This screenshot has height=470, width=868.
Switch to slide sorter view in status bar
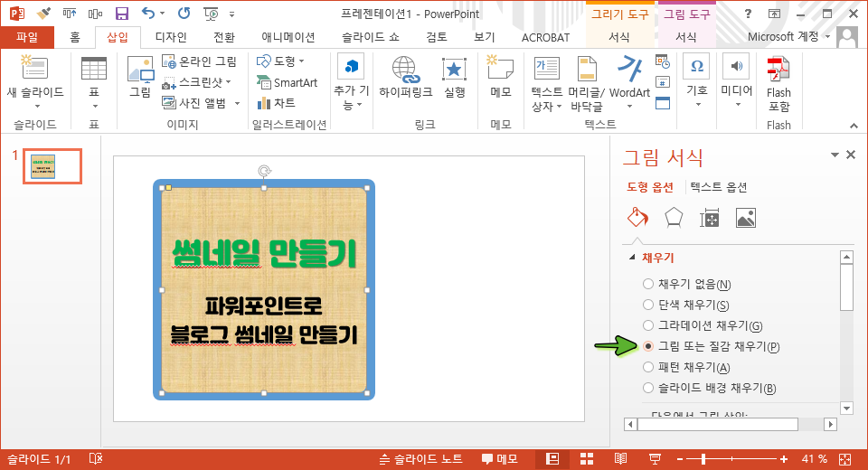coord(587,459)
